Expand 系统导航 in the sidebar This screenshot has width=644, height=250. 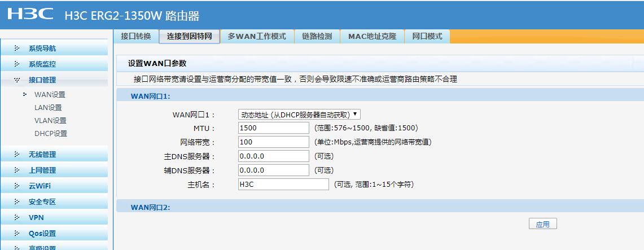(54, 49)
